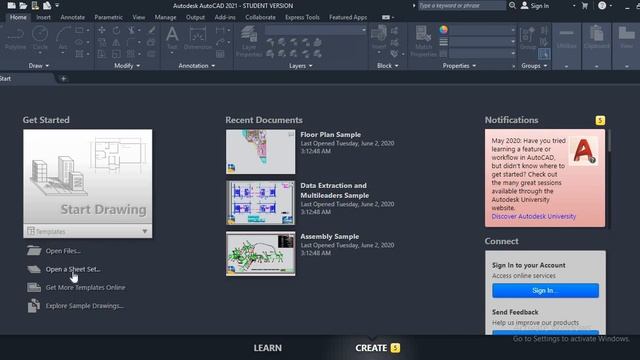Click the blue Sign In button under Connect
The height and width of the screenshot is (360, 640).
pyautogui.click(x=545, y=291)
